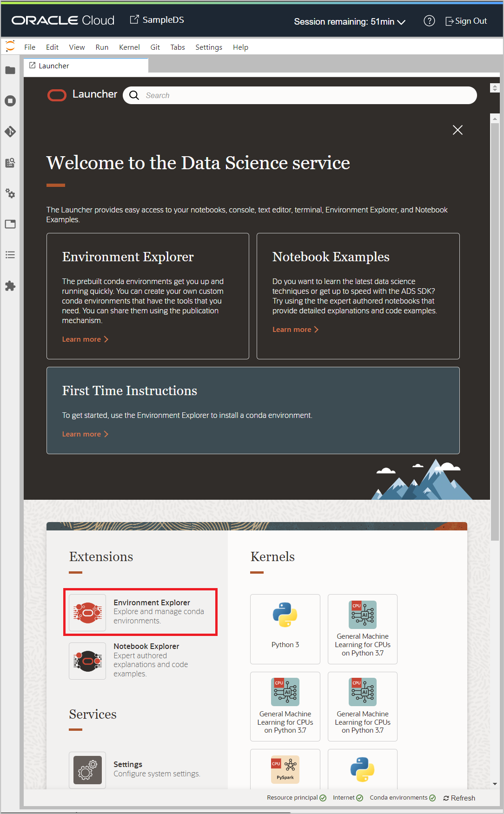
Task: Click Learn more under Notebook Examples
Action: [295, 330]
